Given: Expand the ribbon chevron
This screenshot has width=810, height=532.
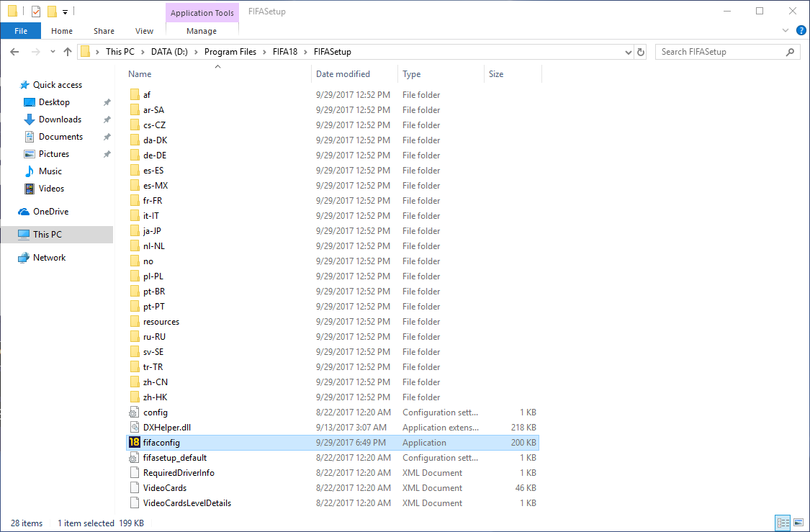Looking at the screenshot, I should pos(786,30).
